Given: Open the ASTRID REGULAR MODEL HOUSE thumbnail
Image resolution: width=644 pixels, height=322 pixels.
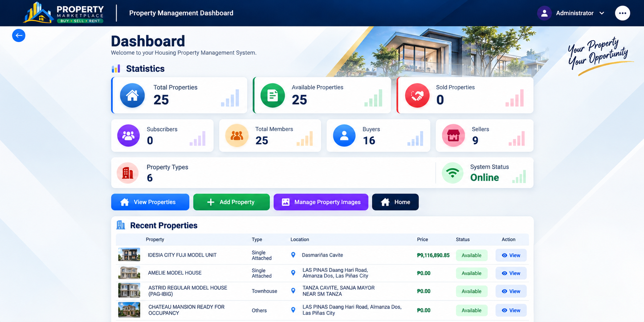Looking at the screenshot, I should (129, 290).
